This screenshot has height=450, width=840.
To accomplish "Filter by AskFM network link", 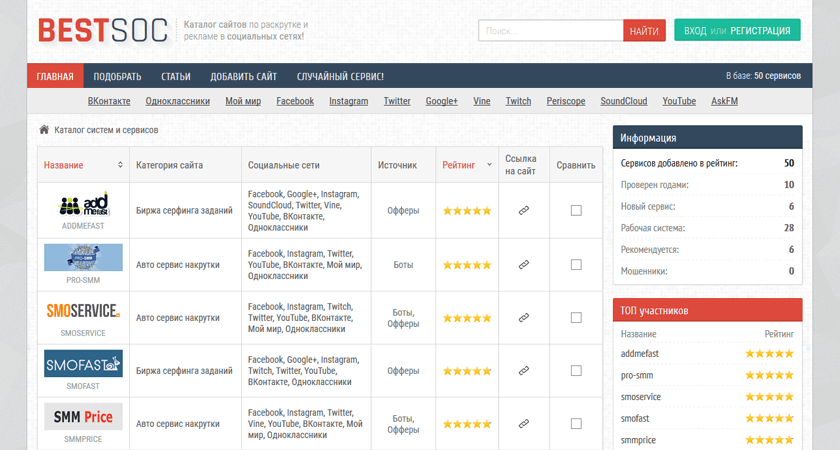I will coord(724,101).
